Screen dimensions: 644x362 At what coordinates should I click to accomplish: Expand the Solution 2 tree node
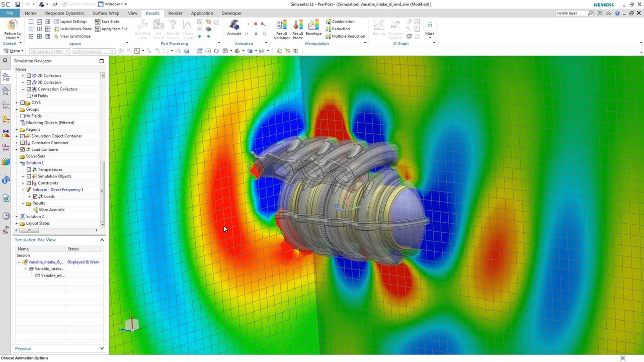(x=17, y=216)
